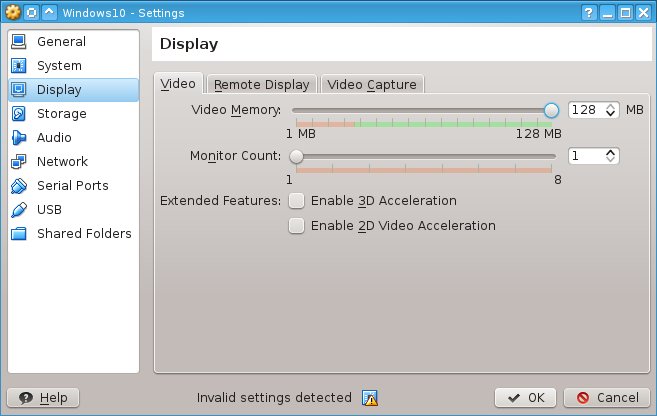
Task: Select System in the settings list
Action: coord(73,65)
